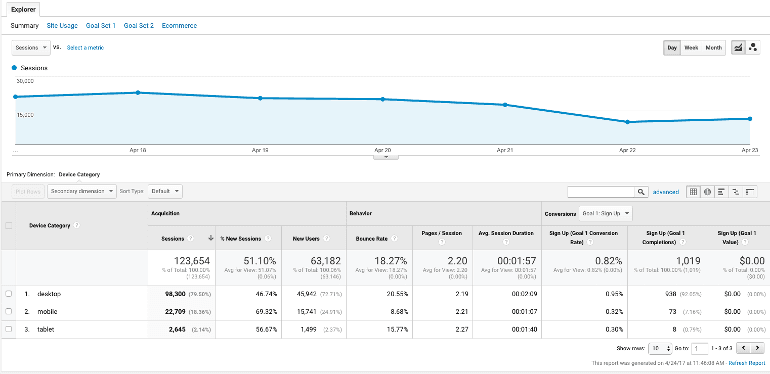Click the Go to row number field
This screenshot has width=770, height=374.
pyautogui.click(x=699, y=348)
